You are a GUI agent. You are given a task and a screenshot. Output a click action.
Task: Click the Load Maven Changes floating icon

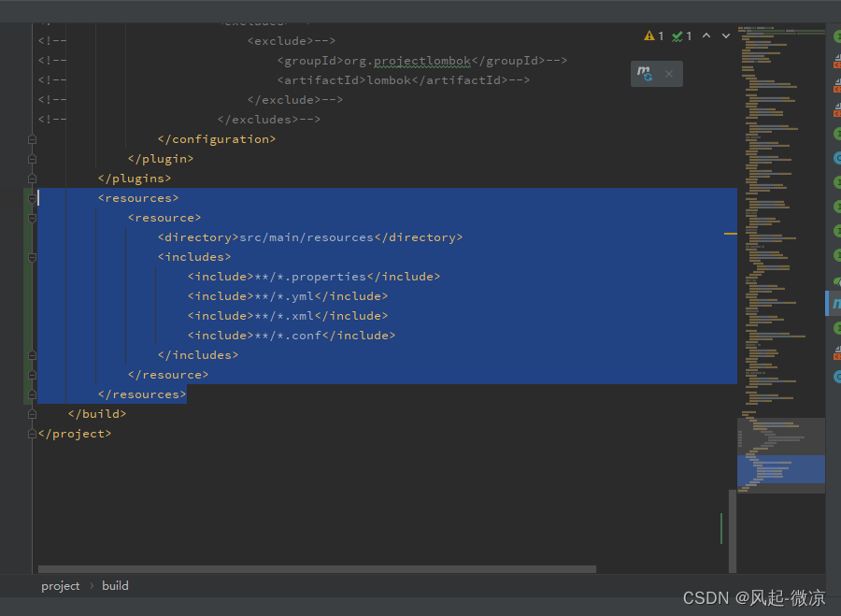tap(645, 74)
